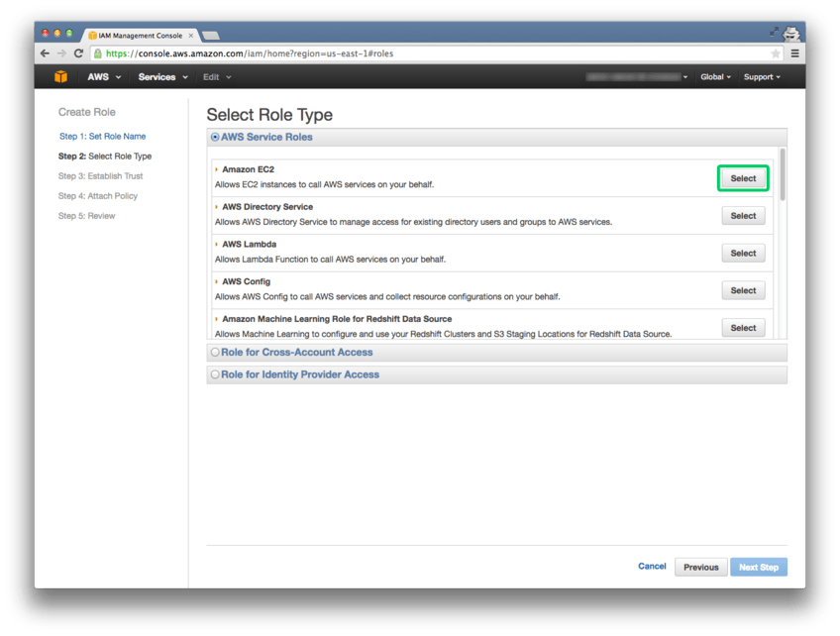Click the AWS Directory Service role title
Screen dimensions: 840x636
[267, 207]
